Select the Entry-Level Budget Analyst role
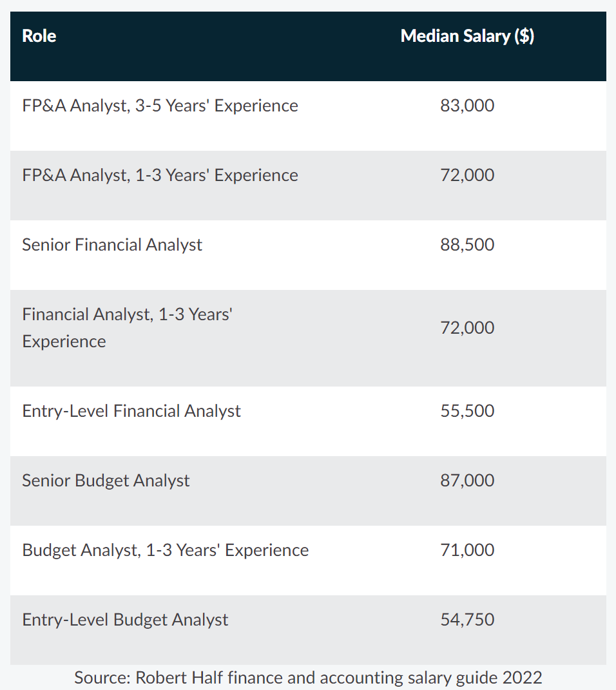The height and width of the screenshot is (690, 616). click(x=125, y=620)
